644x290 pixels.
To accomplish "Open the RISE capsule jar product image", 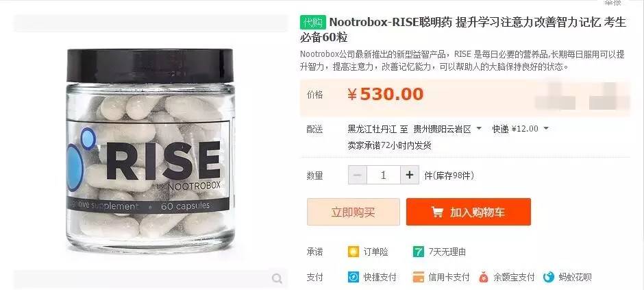I will [x=150, y=150].
